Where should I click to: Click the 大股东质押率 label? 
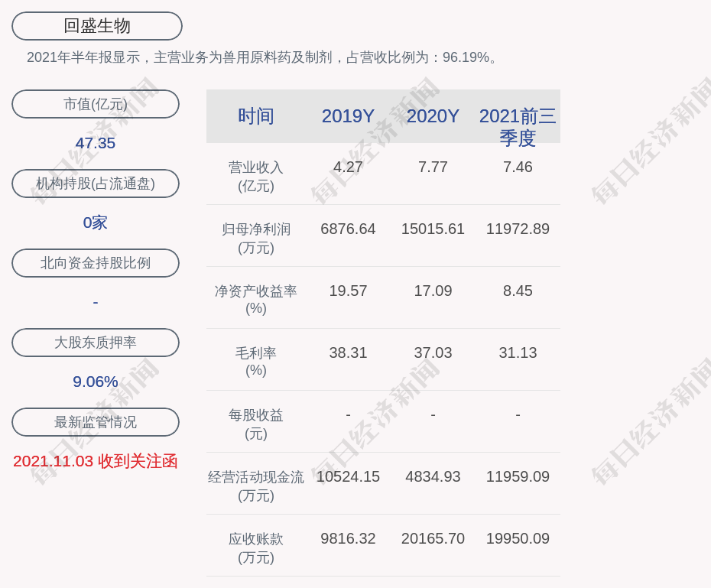coord(96,343)
